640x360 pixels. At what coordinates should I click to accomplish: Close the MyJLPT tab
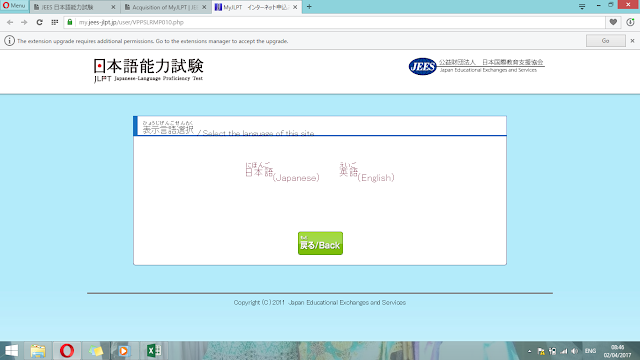pos(295,7)
